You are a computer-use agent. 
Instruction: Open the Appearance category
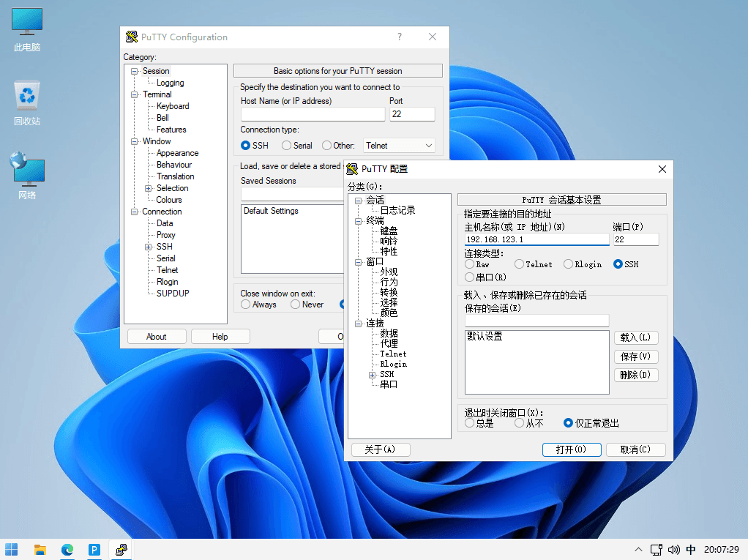click(x=177, y=153)
